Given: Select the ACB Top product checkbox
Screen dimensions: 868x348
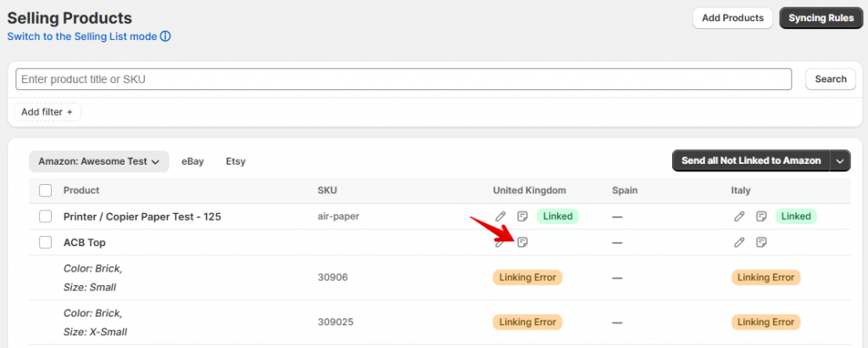Looking at the screenshot, I should [46, 243].
